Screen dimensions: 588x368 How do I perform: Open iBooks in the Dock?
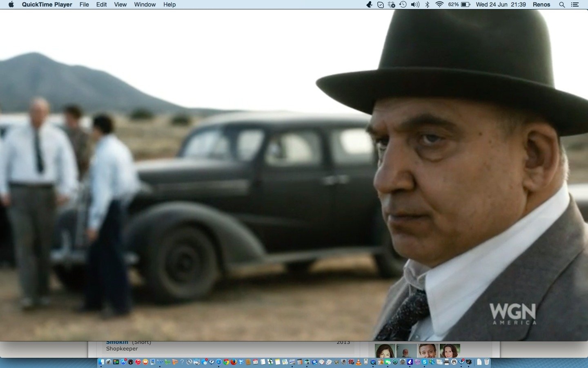[145, 362]
